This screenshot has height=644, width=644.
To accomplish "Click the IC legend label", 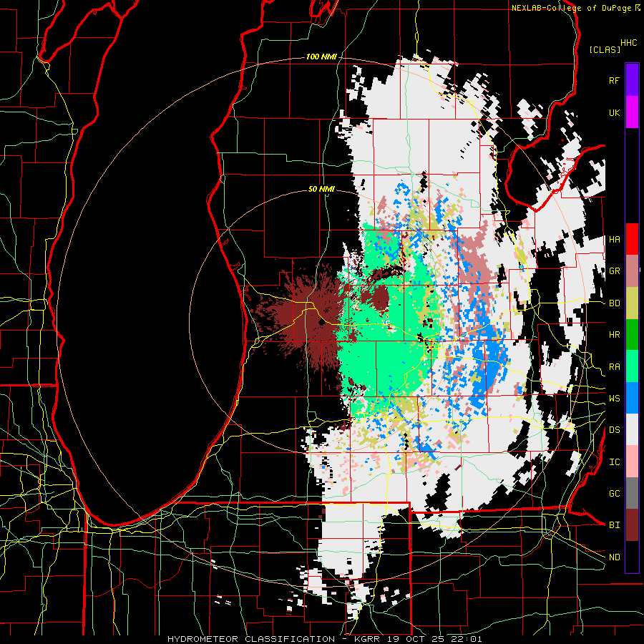I will (615, 462).
